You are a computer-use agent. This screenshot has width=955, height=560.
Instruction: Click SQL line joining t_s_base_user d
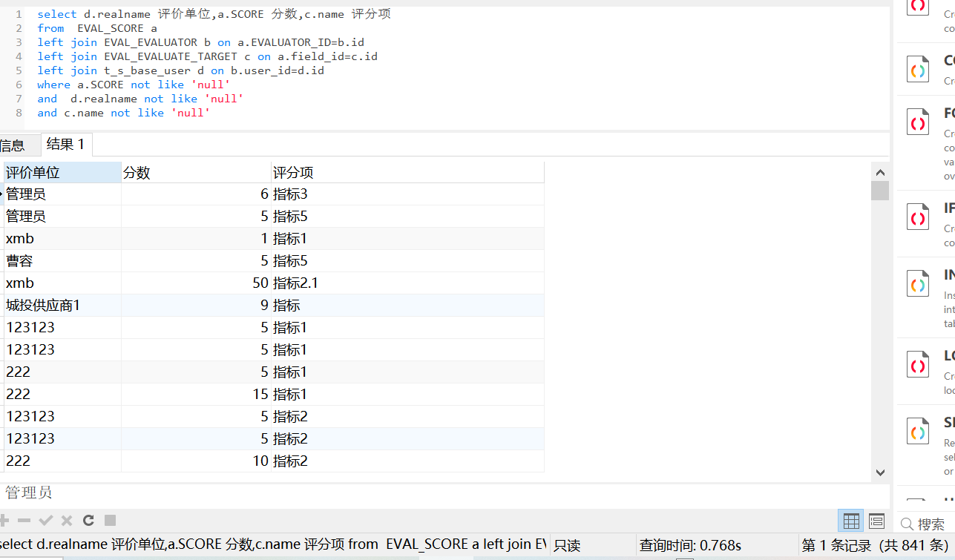(181, 70)
